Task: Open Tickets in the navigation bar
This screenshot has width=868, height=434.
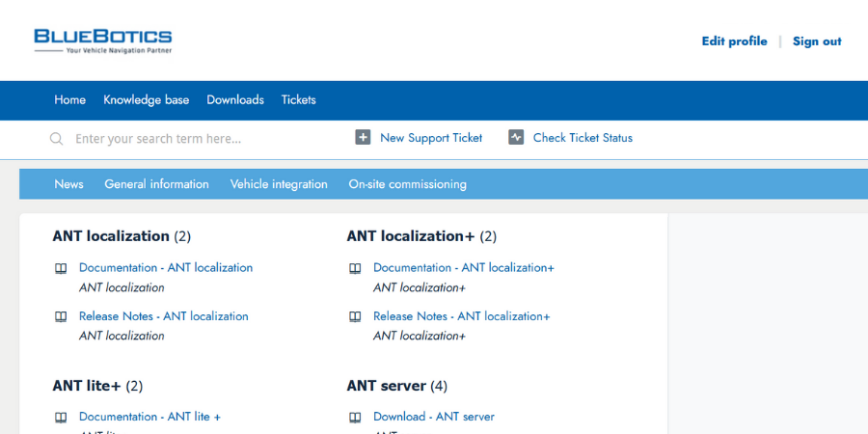Action: pos(298,100)
